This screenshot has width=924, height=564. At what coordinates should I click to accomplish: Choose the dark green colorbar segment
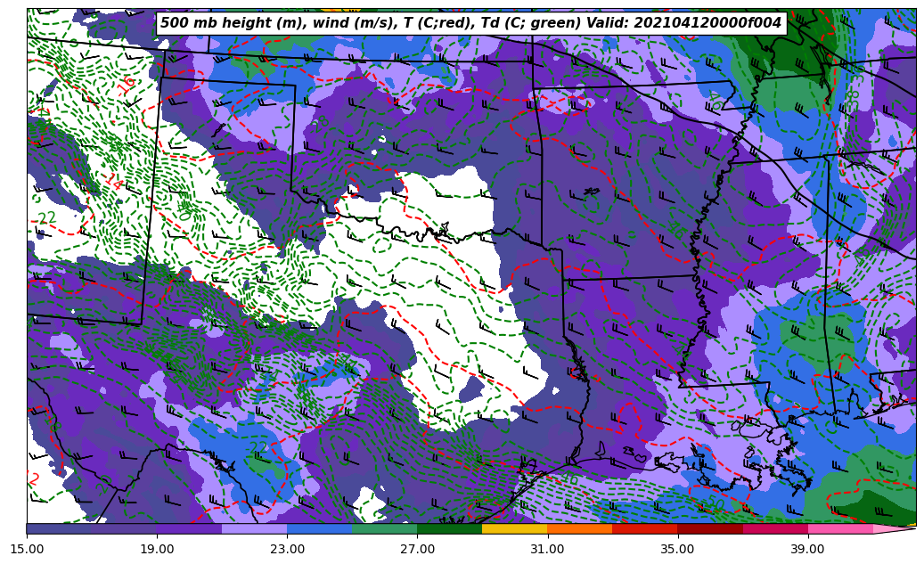pos(449,528)
